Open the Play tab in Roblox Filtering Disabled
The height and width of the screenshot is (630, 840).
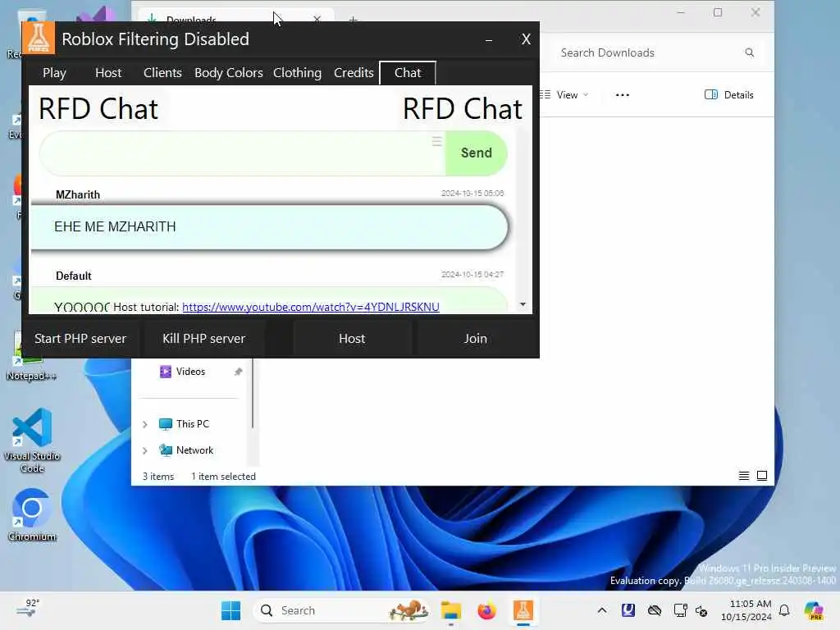click(x=54, y=73)
